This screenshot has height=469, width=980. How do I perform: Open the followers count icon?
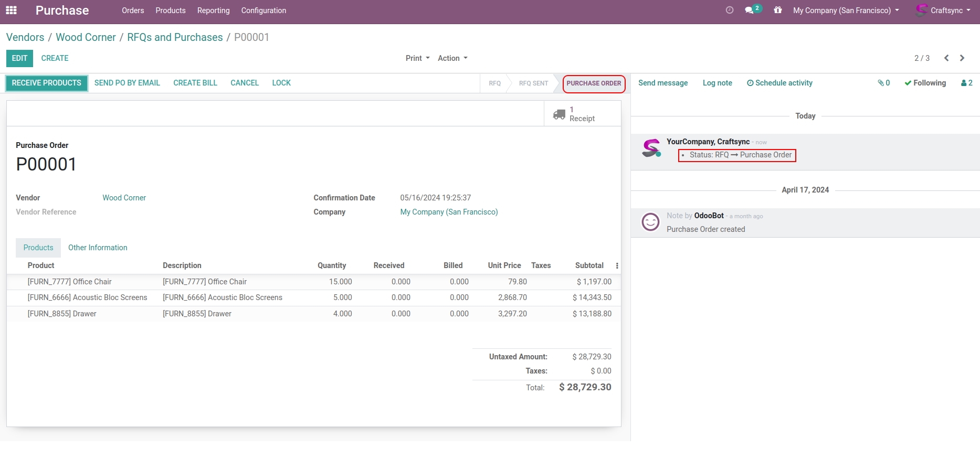pyautogui.click(x=966, y=83)
